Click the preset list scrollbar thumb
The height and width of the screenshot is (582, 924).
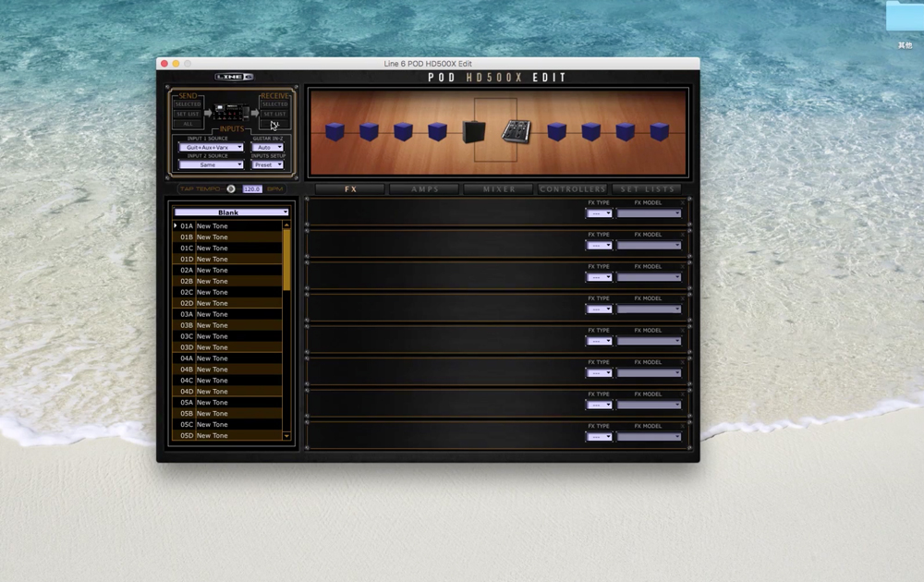coord(286,260)
